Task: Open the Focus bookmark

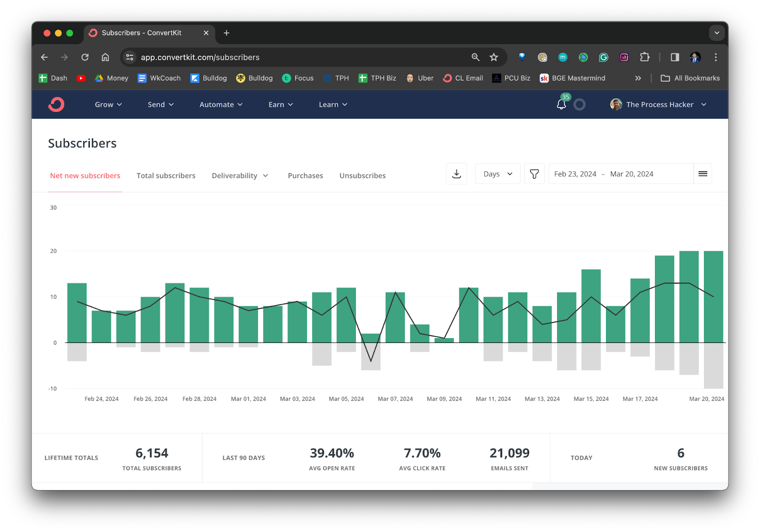Action: (x=298, y=78)
